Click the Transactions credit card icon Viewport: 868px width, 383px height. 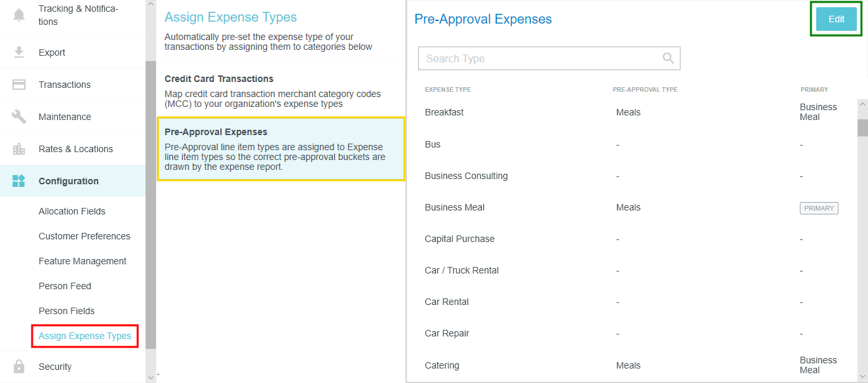(19, 85)
